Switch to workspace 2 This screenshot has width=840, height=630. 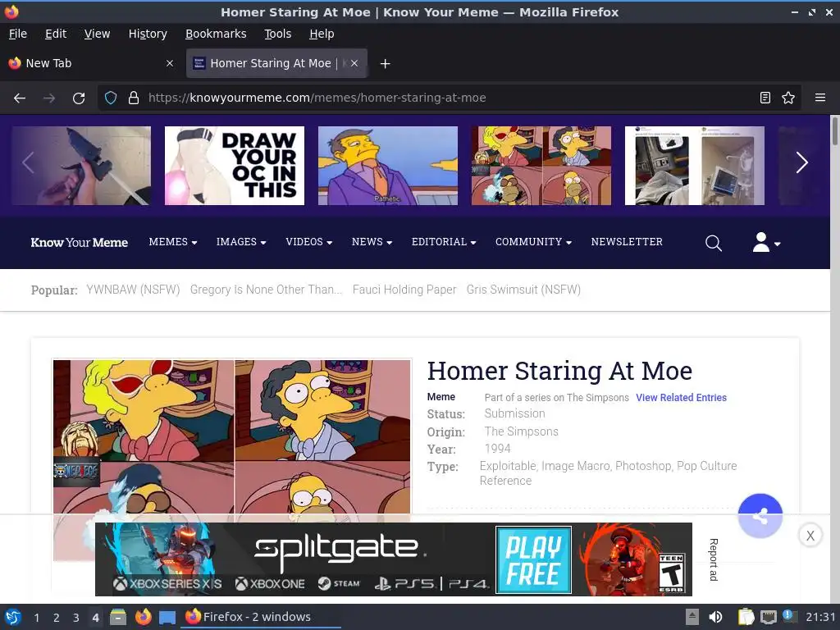coord(57,618)
